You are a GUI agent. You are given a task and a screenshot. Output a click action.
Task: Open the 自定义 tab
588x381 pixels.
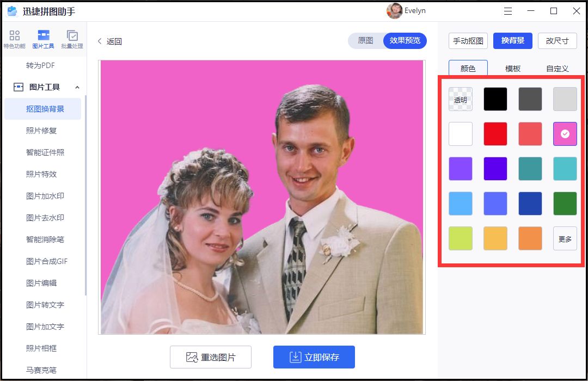point(557,69)
